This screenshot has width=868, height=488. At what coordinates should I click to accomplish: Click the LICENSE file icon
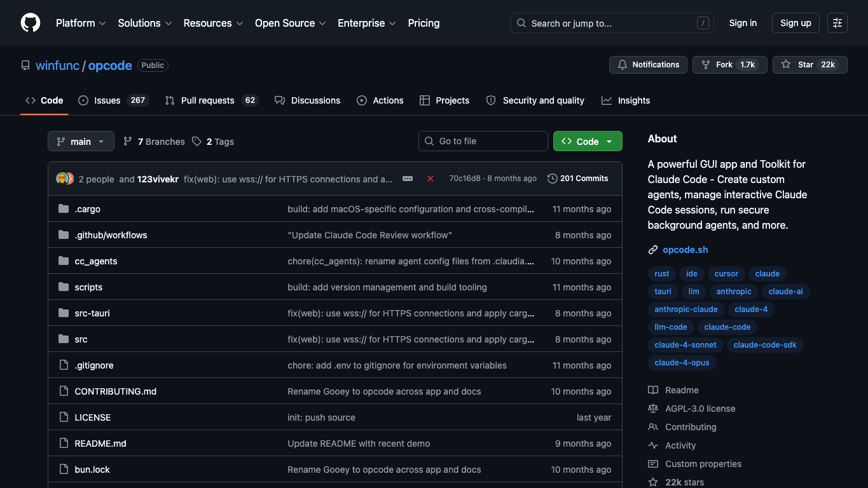[64, 417]
